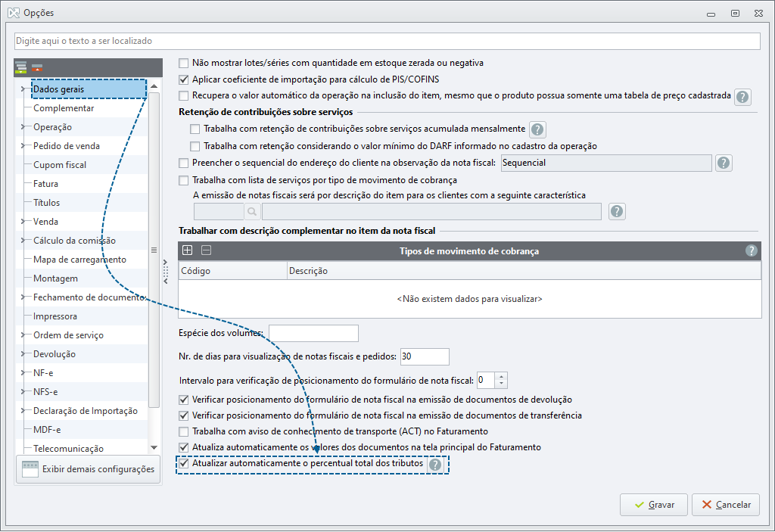The width and height of the screenshot is (775, 532).
Task: Select Mapa de carregamento tree item
Action: (x=79, y=260)
